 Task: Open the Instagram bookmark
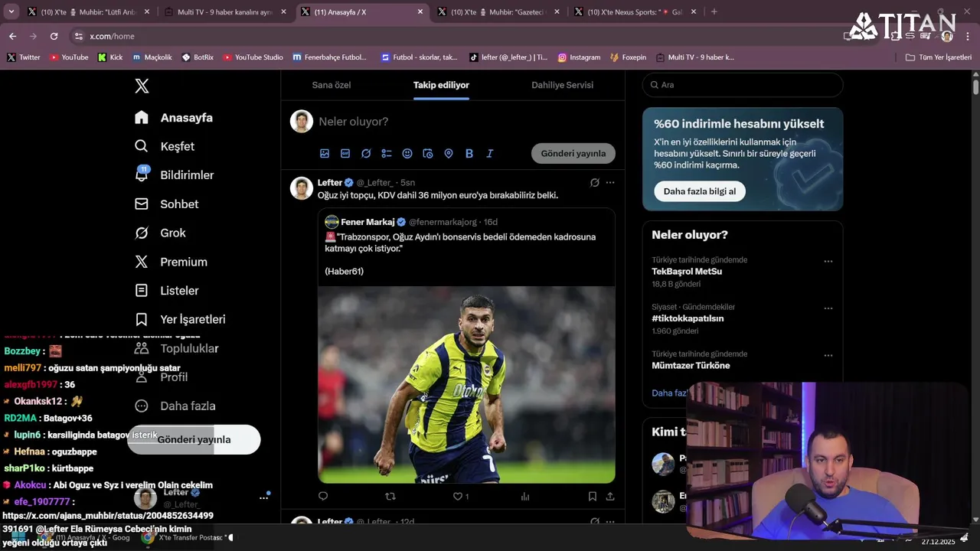tap(579, 57)
